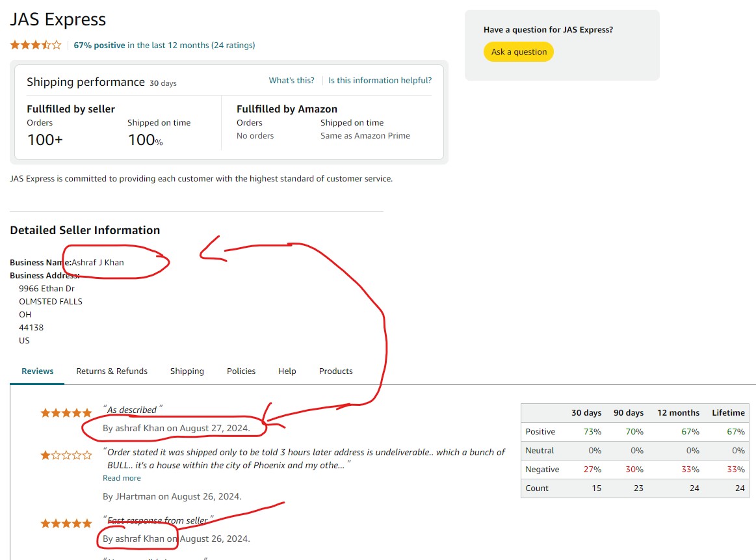This screenshot has width=756, height=560.
Task: Click the 30 days Negative 27% cell
Action: coord(592,470)
